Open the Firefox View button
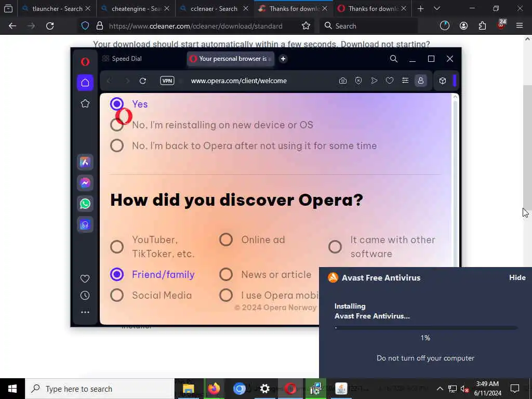The image size is (532, 399). tap(8, 8)
